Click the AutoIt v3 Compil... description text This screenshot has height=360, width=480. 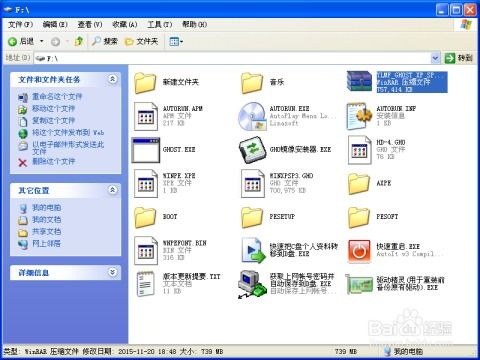click(x=410, y=254)
